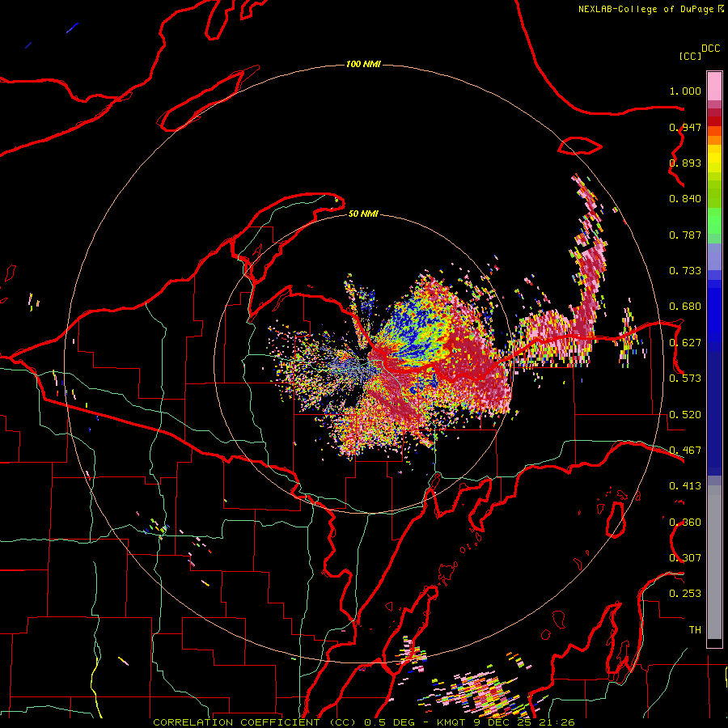Click the NEXLAB-College of DuPage title text

(645, 9)
